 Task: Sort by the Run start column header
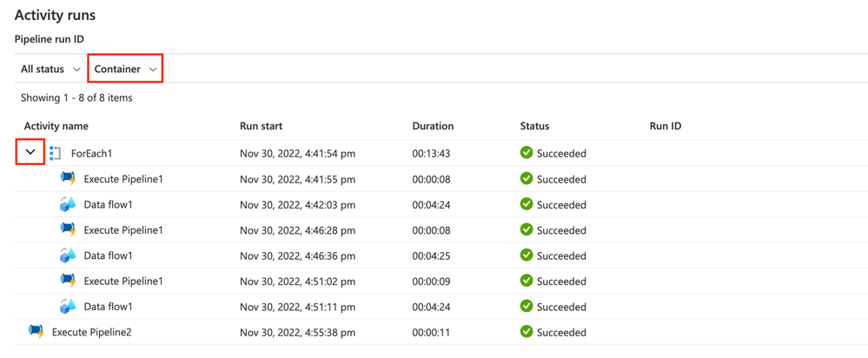[261, 126]
